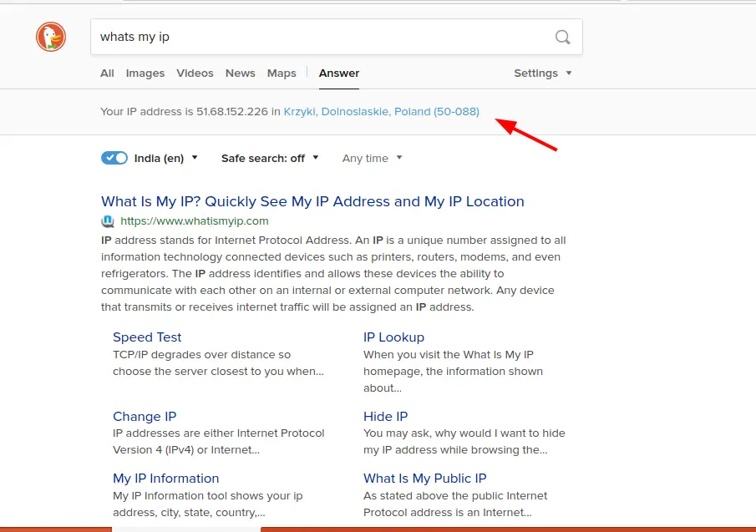756x532 pixels.
Task: Toggle the India (en) region switch
Action: tap(114, 158)
